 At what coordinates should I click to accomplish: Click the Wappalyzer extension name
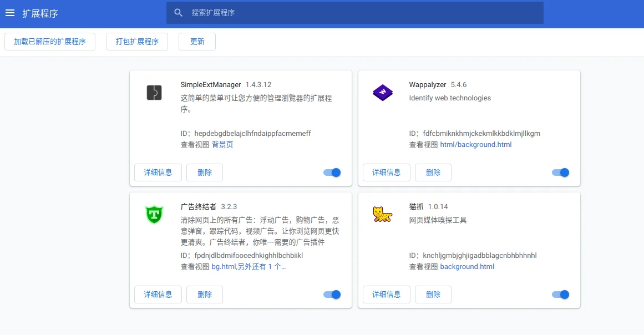click(x=428, y=84)
